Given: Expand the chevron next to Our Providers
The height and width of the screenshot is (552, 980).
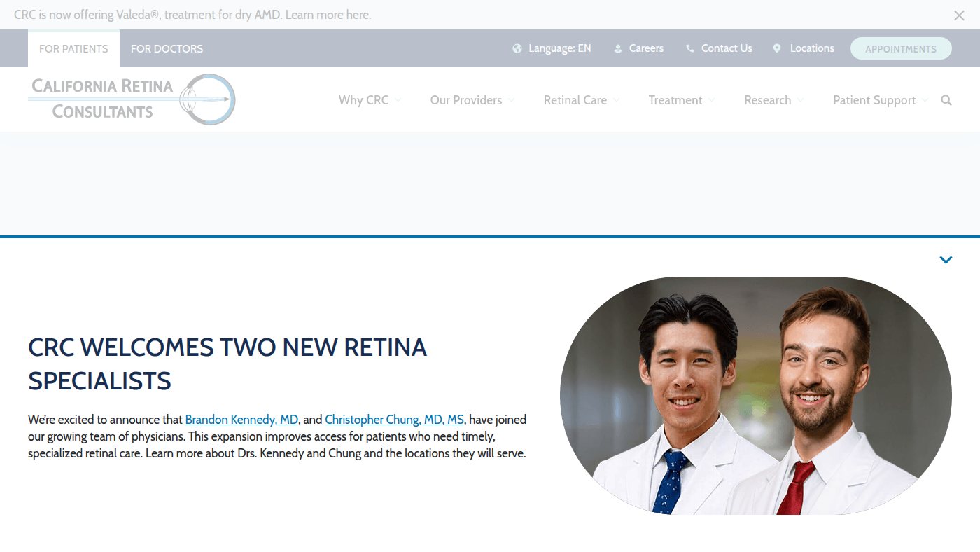Looking at the screenshot, I should 511,100.
